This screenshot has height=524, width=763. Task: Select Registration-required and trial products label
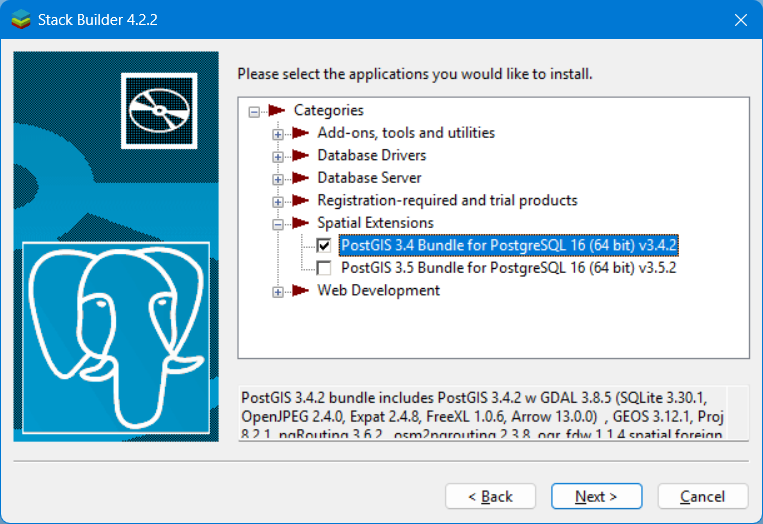pyautogui.click(x=447, y=200)
